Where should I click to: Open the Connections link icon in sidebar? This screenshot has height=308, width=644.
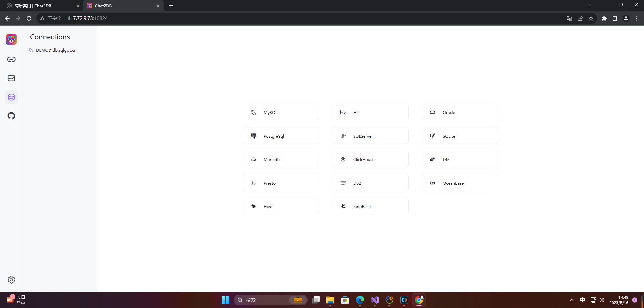click(x=11, y=59)
